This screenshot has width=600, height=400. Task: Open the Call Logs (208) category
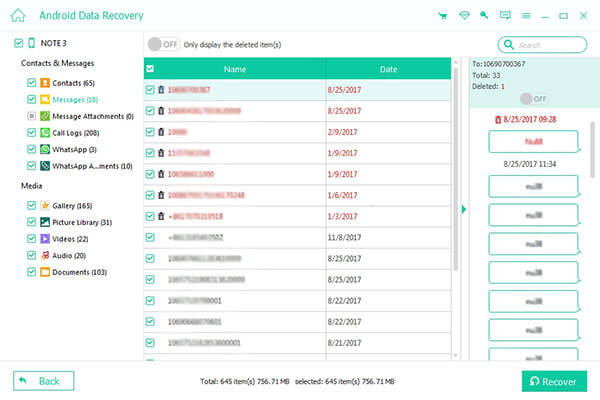point(76,133)
